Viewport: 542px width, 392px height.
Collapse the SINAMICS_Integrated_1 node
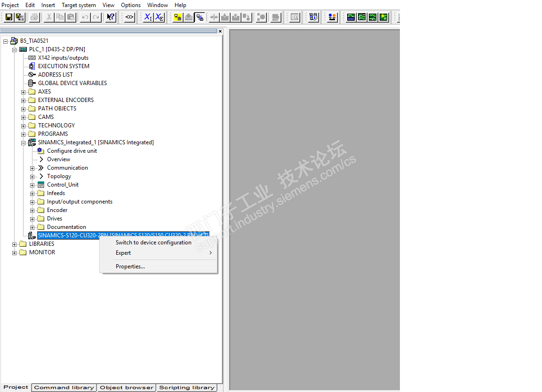(x=23, y=143)
